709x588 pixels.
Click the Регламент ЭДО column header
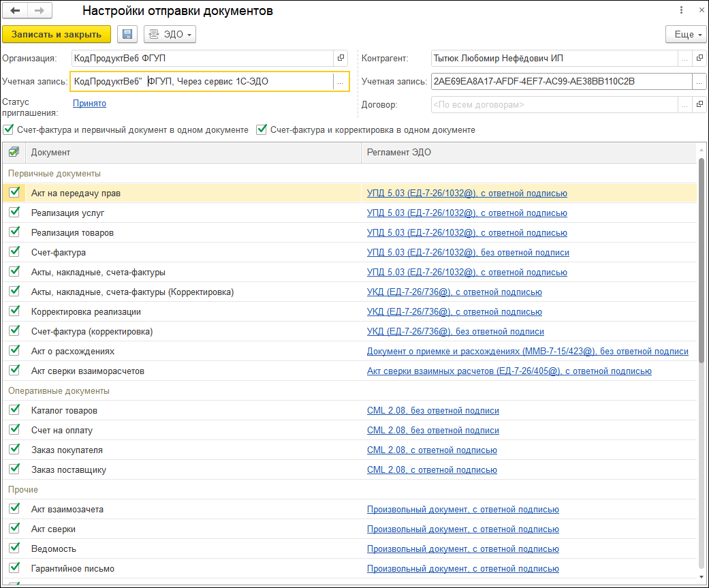point(399,152)
